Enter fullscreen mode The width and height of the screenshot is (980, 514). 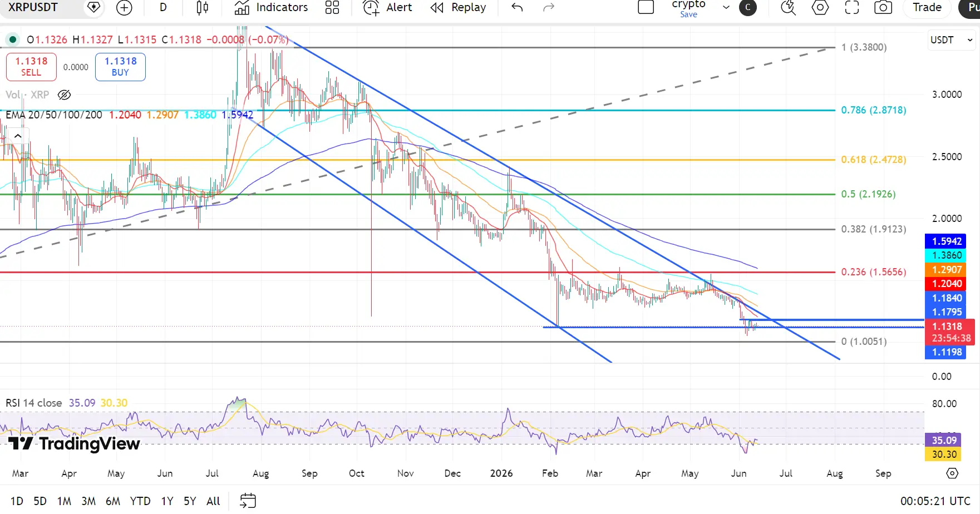(x=851, y=7)
